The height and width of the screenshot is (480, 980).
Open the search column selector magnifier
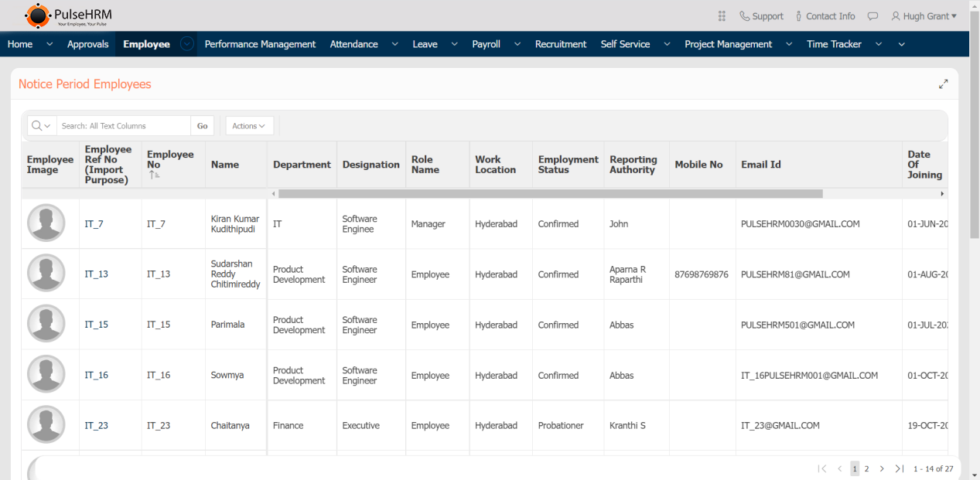pyautogui.click(x=42, y=126)
